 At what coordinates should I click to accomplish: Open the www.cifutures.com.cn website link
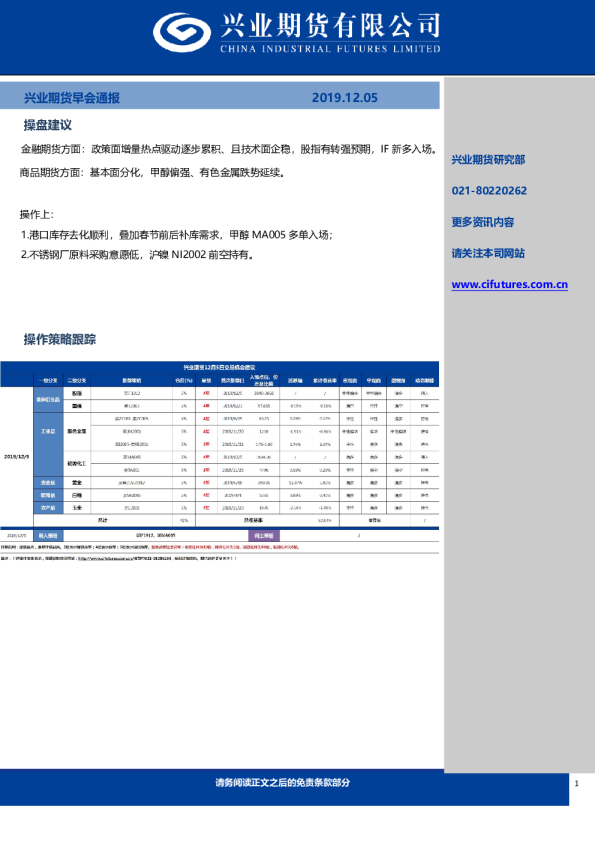point(509,284)
